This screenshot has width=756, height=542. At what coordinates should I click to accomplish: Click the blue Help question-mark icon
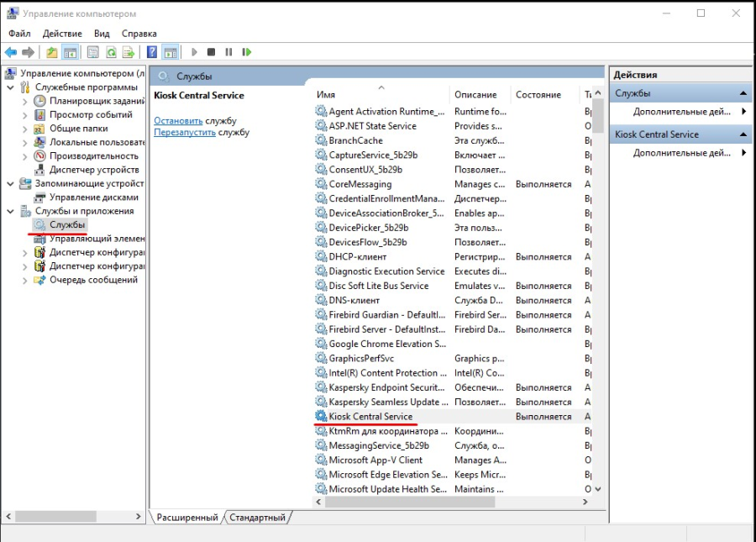[152, 52]
